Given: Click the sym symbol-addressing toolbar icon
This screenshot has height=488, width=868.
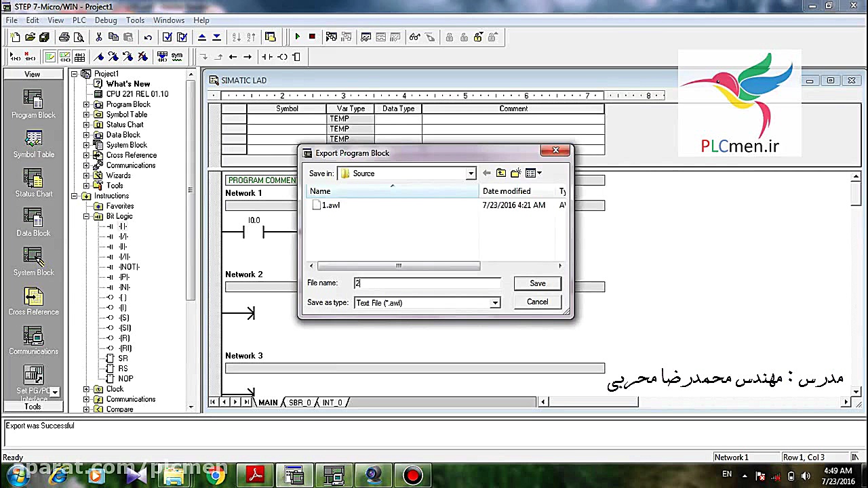Looking at the screenshot, I should 177,57.
